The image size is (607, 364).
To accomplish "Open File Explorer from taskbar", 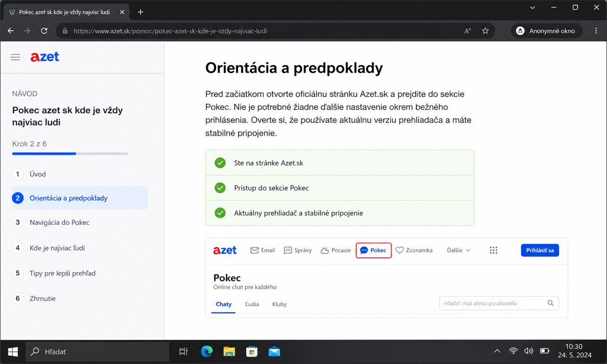I will click(x=229, y=351).
